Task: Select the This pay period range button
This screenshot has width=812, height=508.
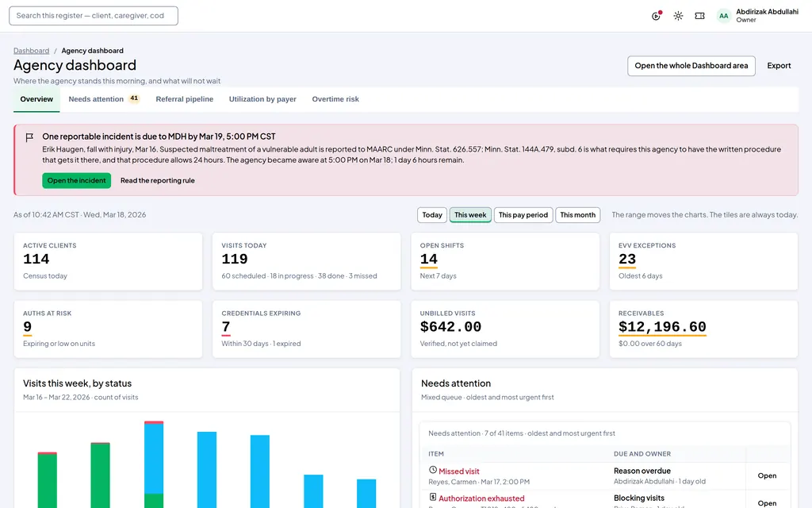Action: 523,215
